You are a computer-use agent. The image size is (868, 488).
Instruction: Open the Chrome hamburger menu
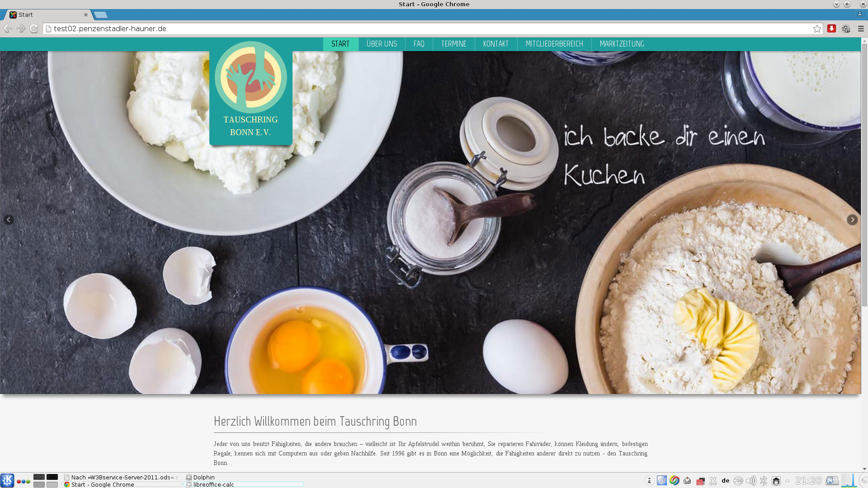(x=861, y=28)
